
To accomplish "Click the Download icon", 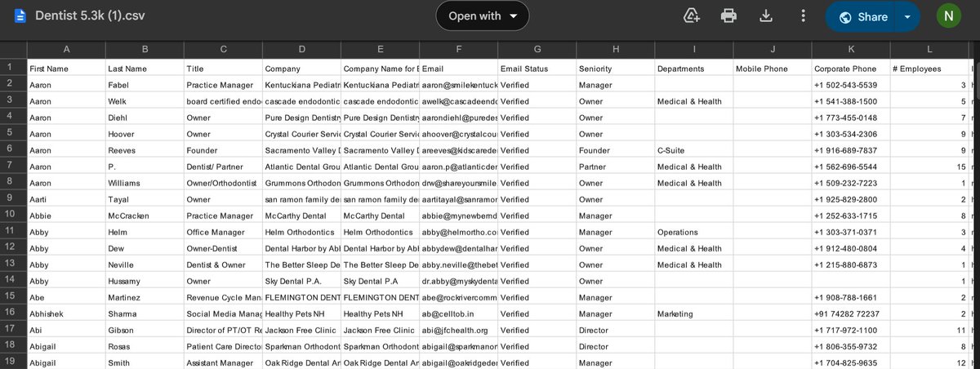I will (x=766, y=16).
